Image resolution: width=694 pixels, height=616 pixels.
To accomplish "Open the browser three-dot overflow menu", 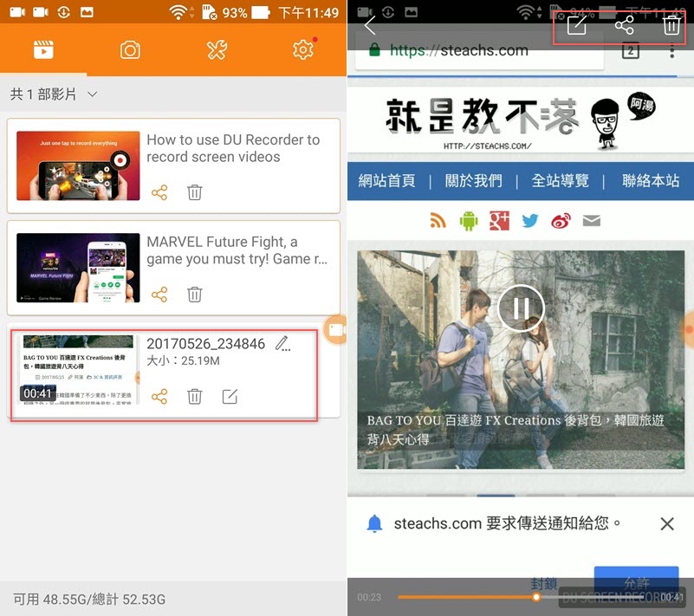I will tap(671, 51).
